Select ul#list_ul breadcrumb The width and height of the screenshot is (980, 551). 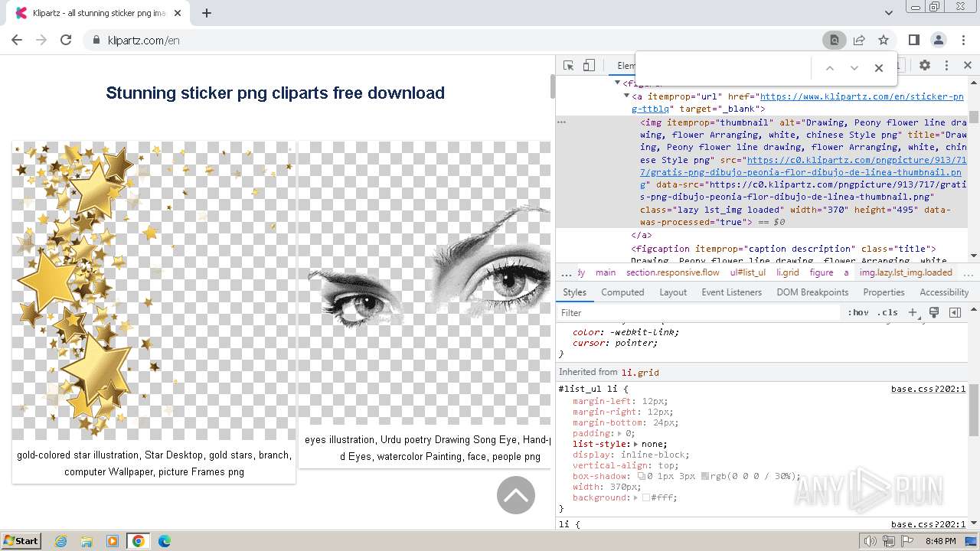pyautogui.click(x=748, y=272)
